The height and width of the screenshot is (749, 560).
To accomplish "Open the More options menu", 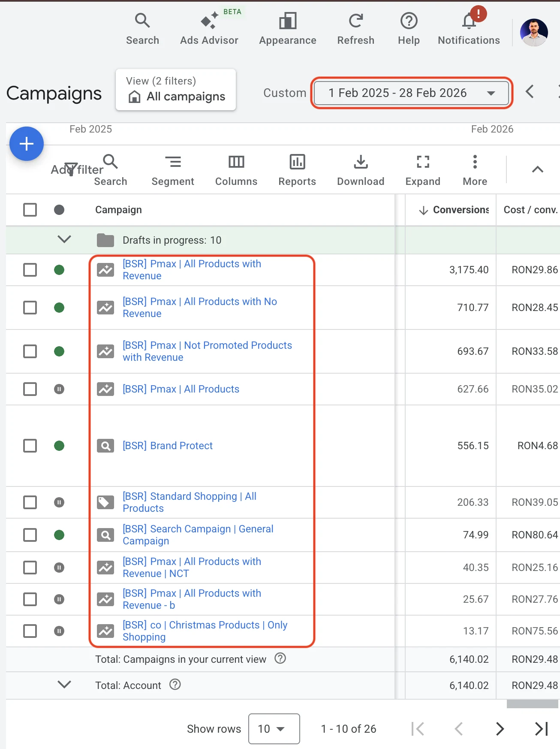I will tap(475, 170).
